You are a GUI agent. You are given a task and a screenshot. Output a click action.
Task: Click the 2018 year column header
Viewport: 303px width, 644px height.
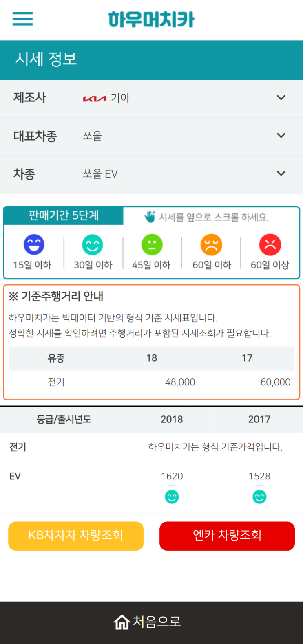(172, 419)
